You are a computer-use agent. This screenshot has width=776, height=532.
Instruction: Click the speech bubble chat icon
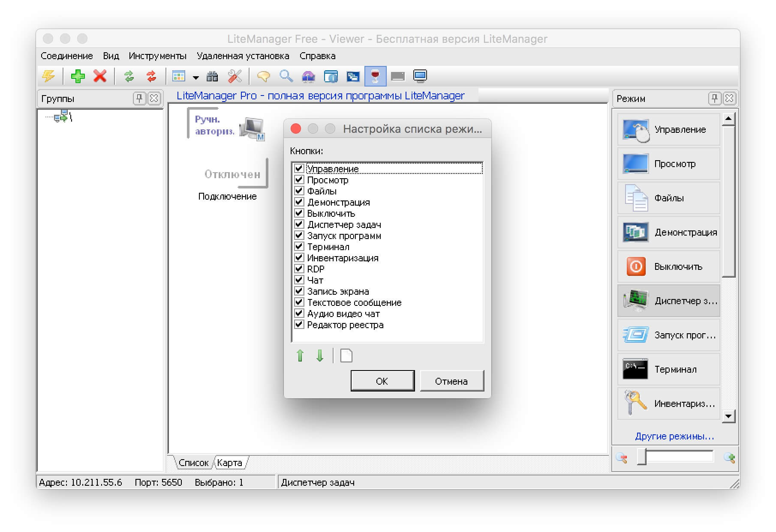pyautogui.click(x=263, y=77)
